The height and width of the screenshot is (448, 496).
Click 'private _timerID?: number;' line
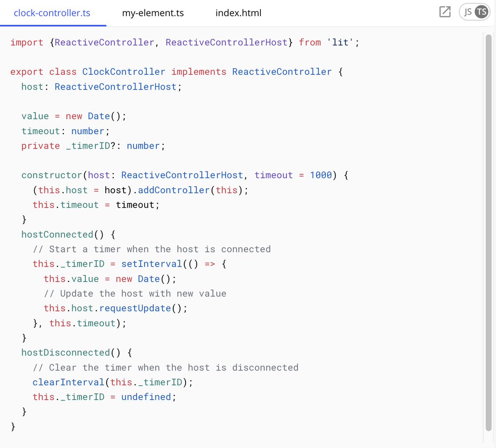pos(93,146)
